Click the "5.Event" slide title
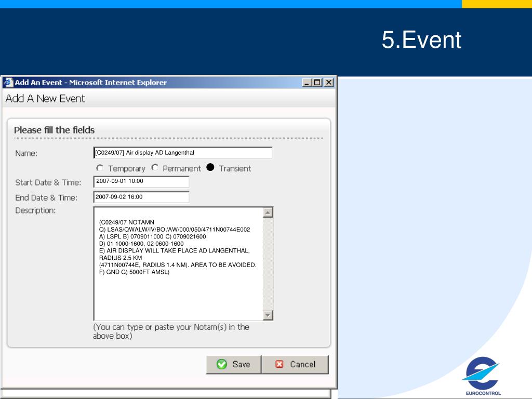Image resolution: width=532 pixels, height=399 pixels. pos(421,40)
